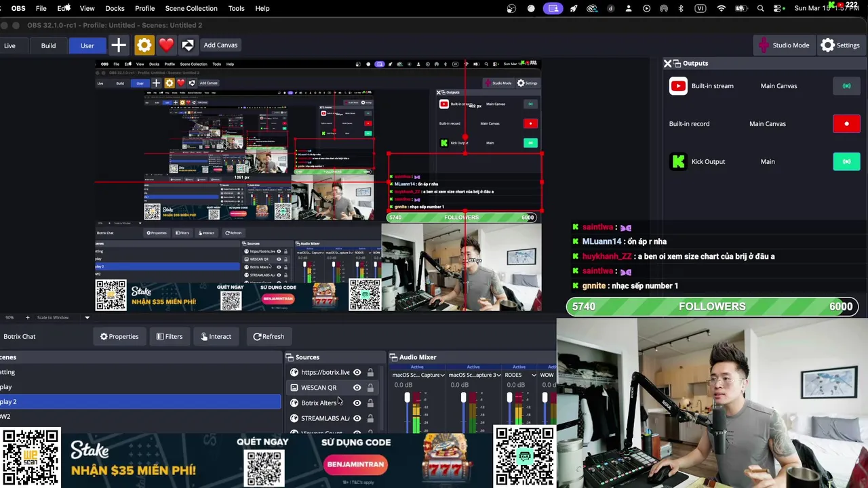868x488 pixels.
Task: Toggle the lock on Botrix Alerts source
Action: pos(370,403)
